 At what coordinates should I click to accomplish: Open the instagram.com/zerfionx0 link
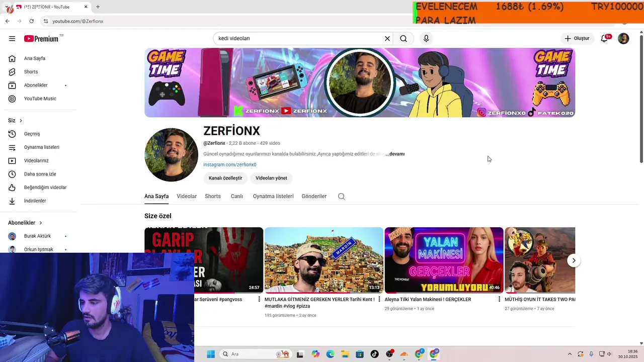(230, 164)
